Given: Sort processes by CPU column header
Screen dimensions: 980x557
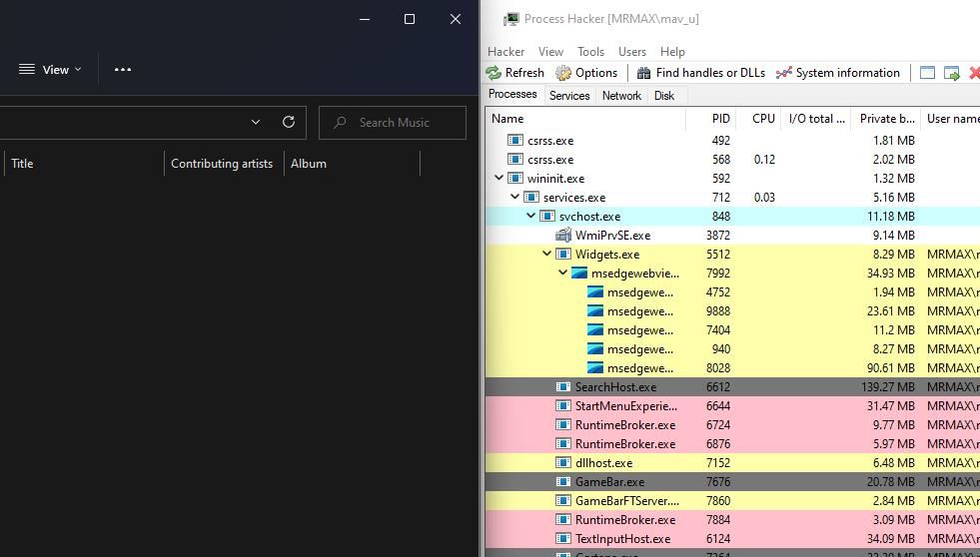Looking at the screenshot, I should (759, 119).
